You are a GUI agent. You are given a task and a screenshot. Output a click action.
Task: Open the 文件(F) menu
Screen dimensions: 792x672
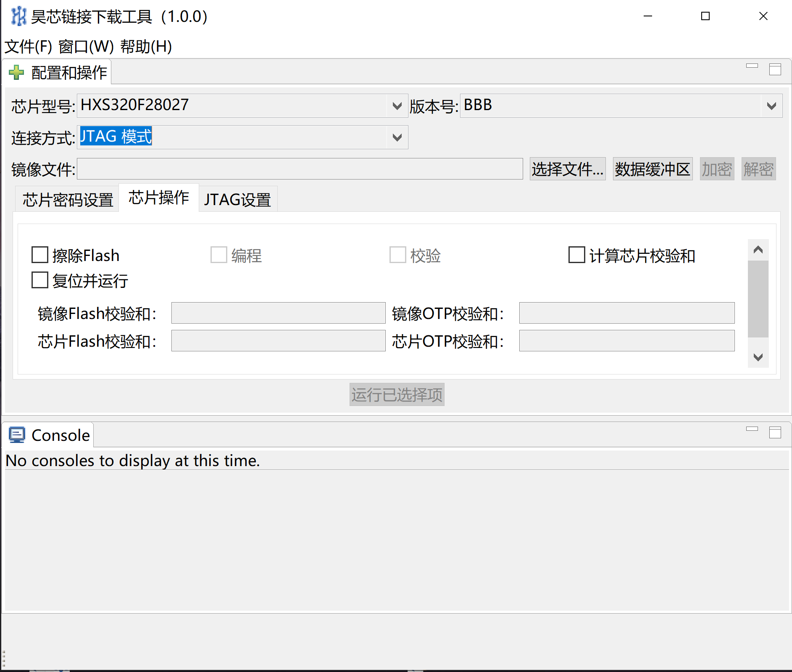coord(28,46)
